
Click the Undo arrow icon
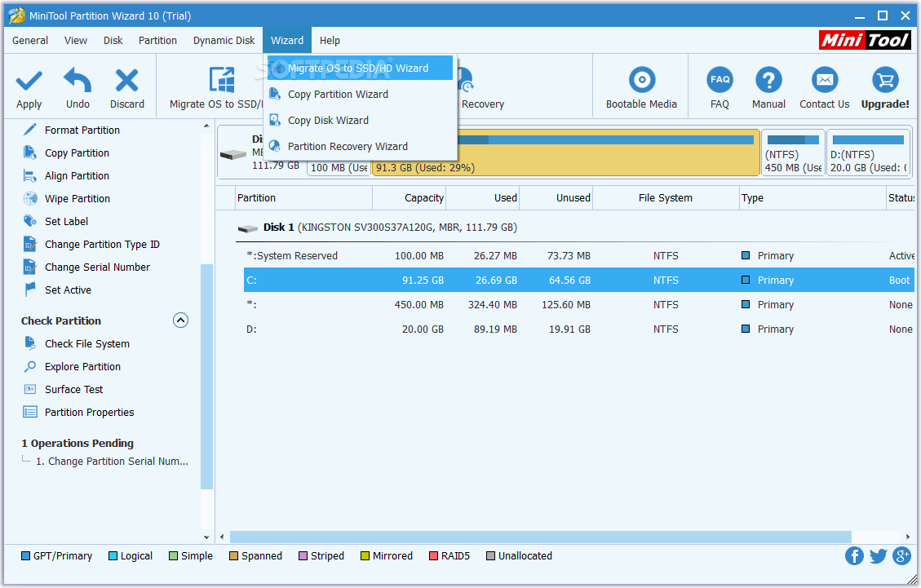(77, 80)
